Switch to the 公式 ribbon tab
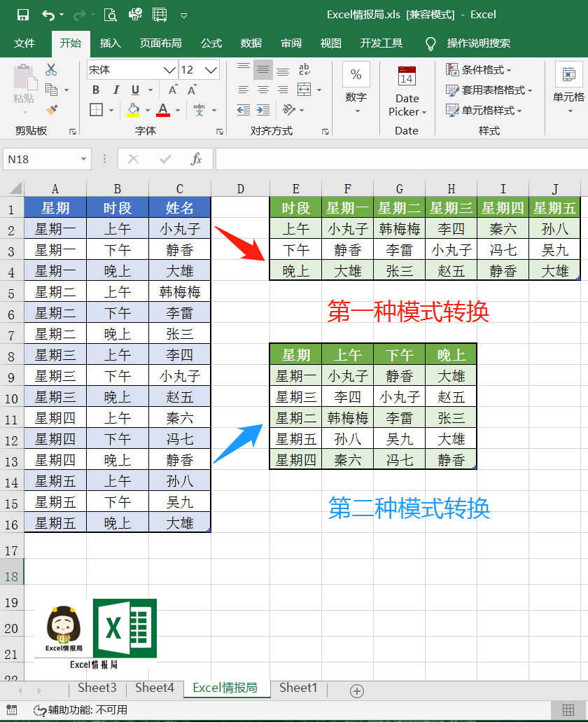588x722 pixels. pyautogui.click(x=211, y=43)
